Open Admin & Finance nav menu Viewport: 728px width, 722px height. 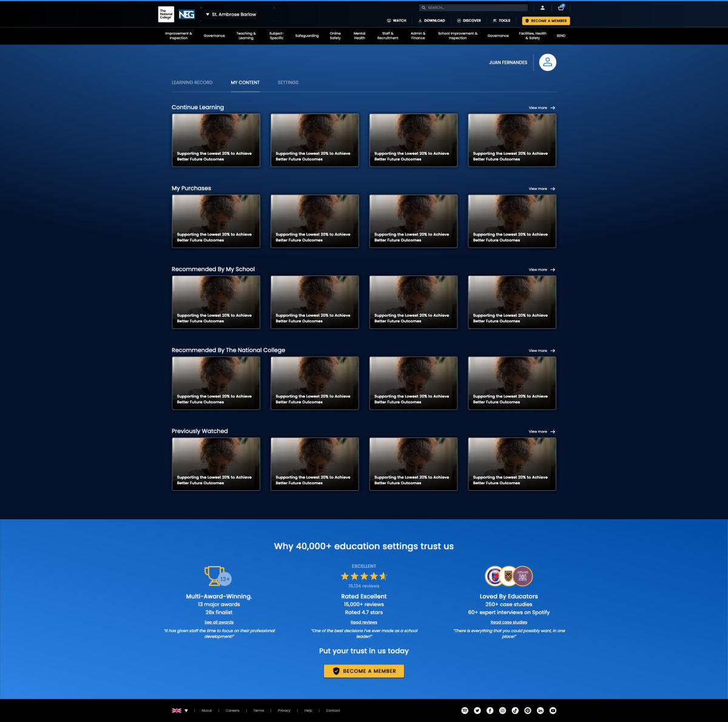(418, 36)
